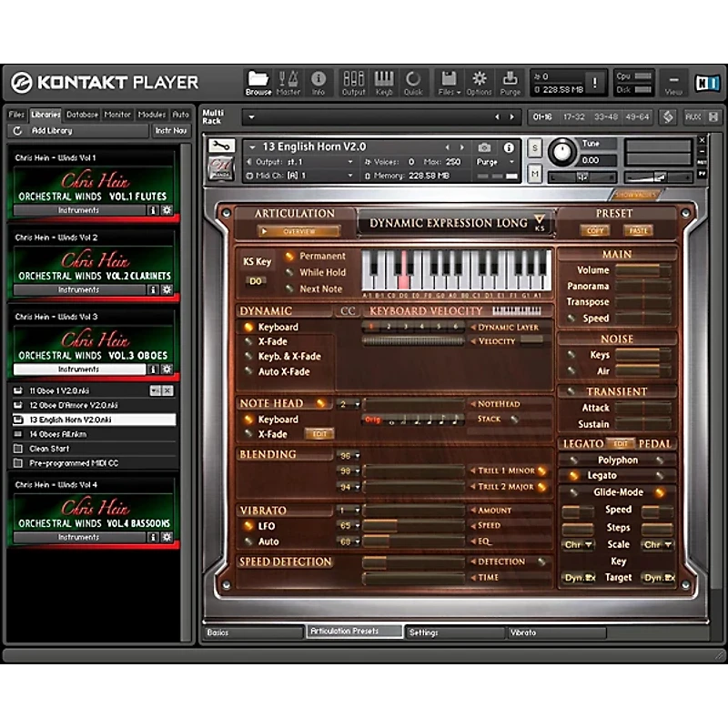Screen dimensions: 728x728
Task: Switch to the Monitor tab
Action: tap(117, 115)
